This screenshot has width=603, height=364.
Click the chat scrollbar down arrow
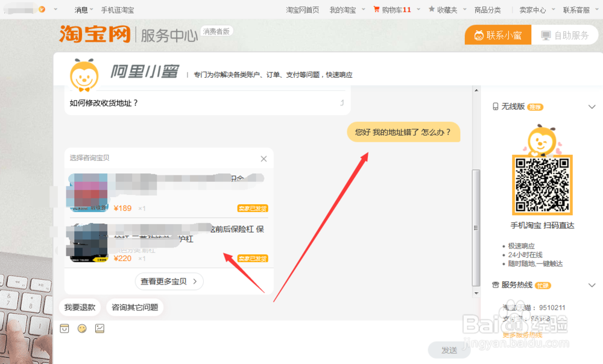click(476, 293)
